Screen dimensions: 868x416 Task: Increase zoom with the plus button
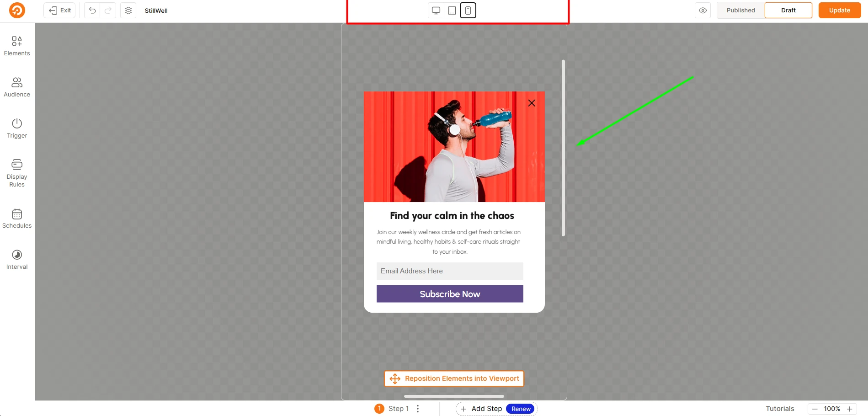click(x=850, y=409)
